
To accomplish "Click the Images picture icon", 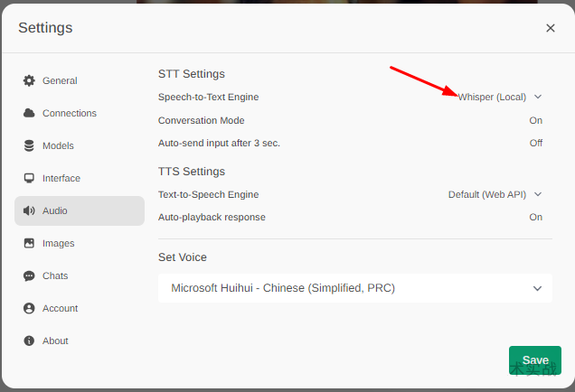I will (x=29, y=243).
